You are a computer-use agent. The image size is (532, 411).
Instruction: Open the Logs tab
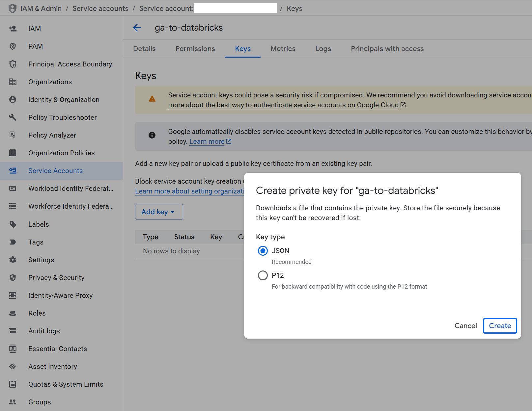pos(323,49)
